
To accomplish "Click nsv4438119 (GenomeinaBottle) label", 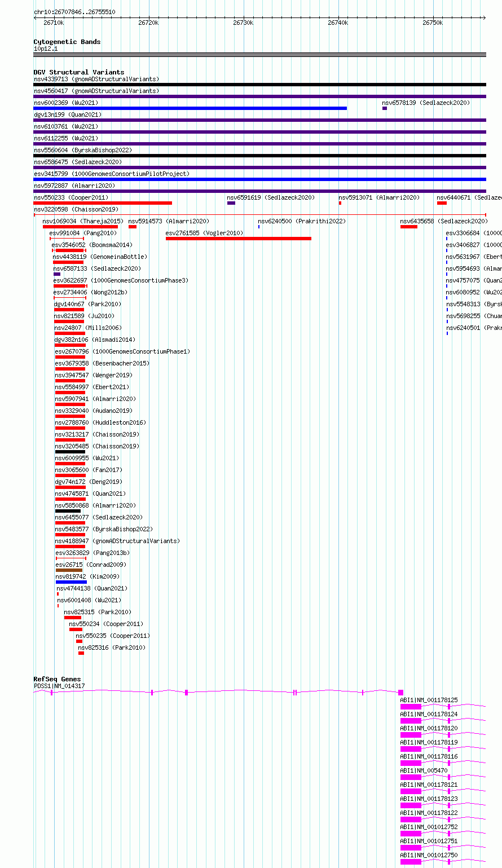I will [100, 257].
